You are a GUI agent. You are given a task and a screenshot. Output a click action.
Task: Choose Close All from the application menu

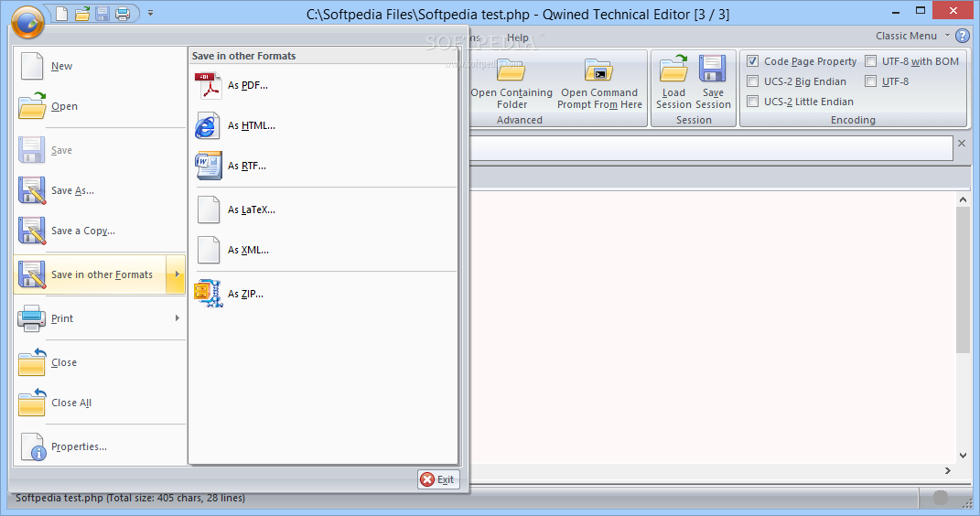100,403
